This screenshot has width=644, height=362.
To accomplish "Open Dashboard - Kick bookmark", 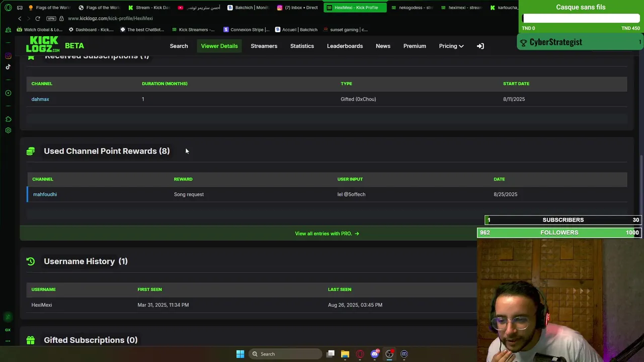I will point(91,30).
